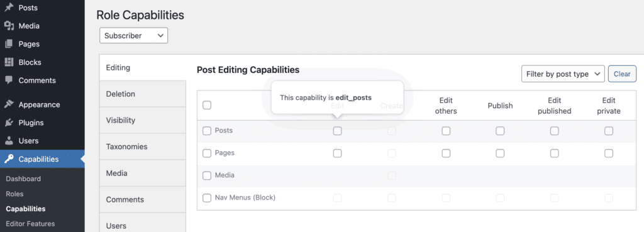This screenshot has height=232, width=644.
Task: Enable Edit published capability for Pages
Action: coord(555,153)
